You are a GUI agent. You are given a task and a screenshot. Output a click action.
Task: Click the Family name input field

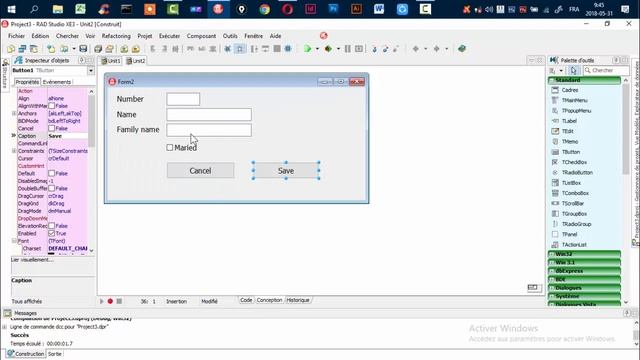tap(209, 130)
